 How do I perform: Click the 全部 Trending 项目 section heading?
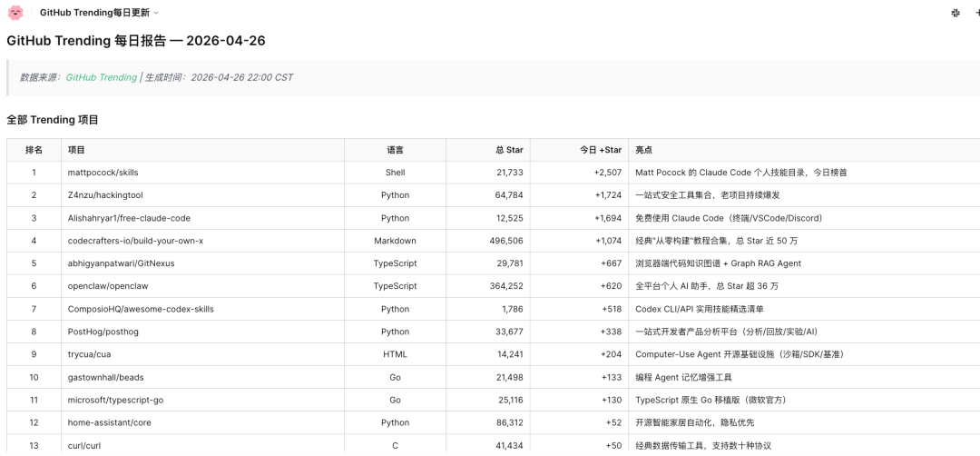53,120
